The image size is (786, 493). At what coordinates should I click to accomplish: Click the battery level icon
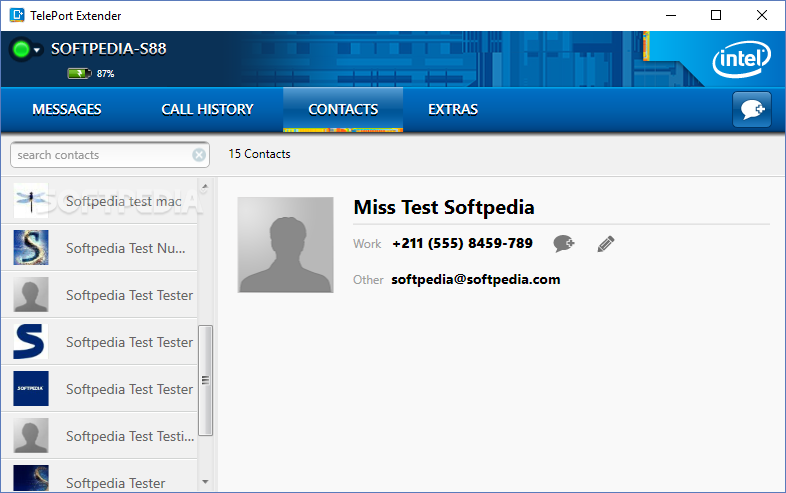click(79, 74)
